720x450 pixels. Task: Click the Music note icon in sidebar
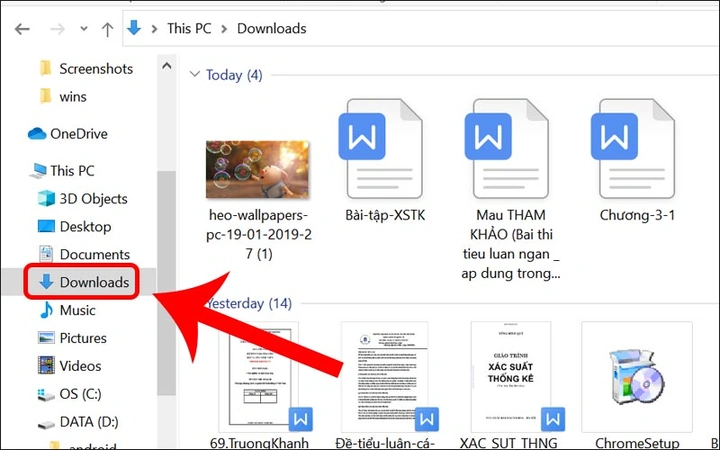pos(46,310)
